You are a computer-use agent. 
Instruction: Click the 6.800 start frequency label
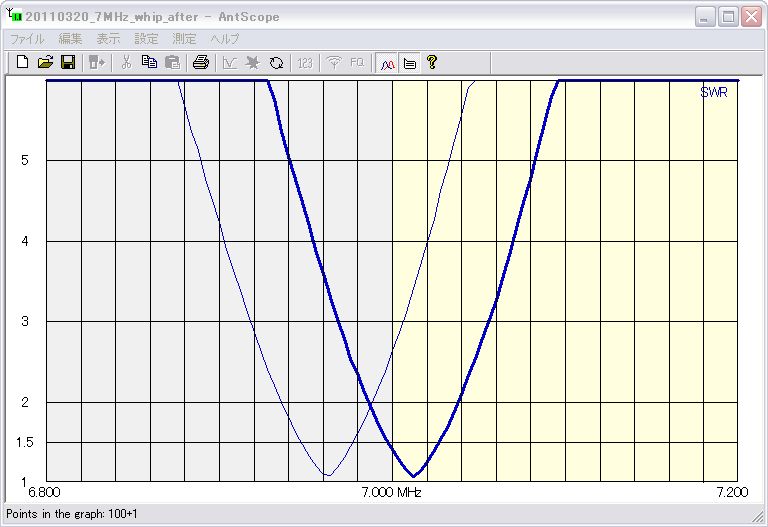click(45, 492)
